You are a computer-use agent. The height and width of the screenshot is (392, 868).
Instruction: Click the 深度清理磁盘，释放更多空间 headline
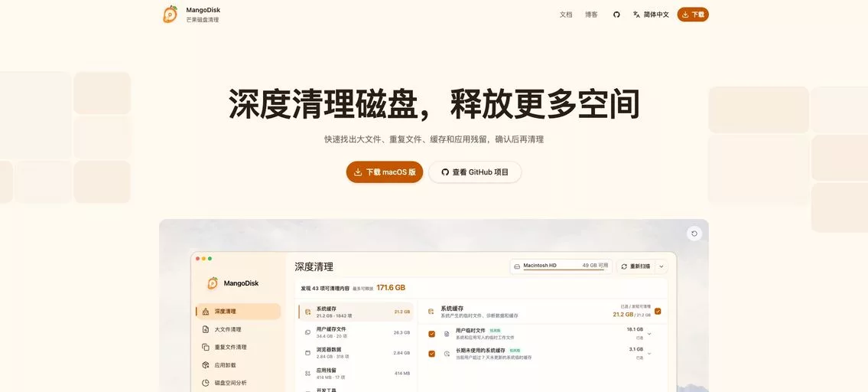tap(434, 103)
